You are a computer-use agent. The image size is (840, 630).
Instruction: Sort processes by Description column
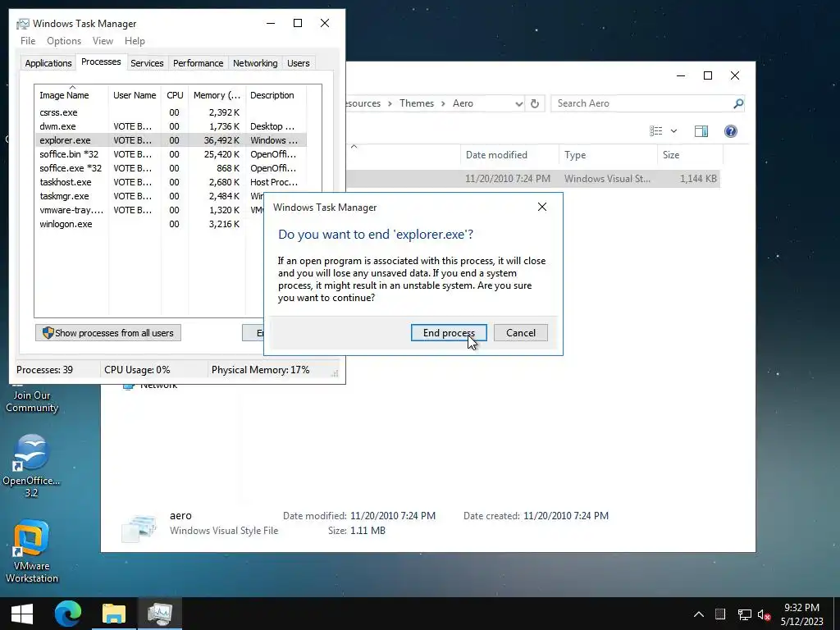(x=276, y=95)
